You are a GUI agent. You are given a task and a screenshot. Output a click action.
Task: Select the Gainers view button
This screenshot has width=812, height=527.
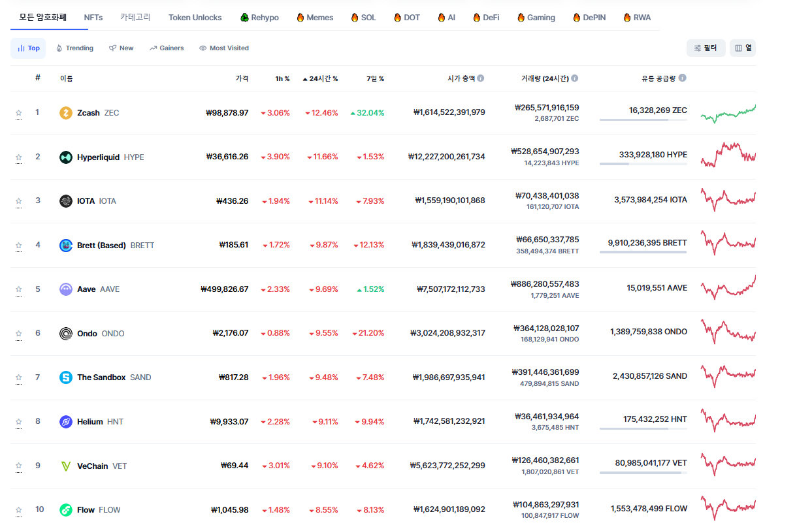167,48
